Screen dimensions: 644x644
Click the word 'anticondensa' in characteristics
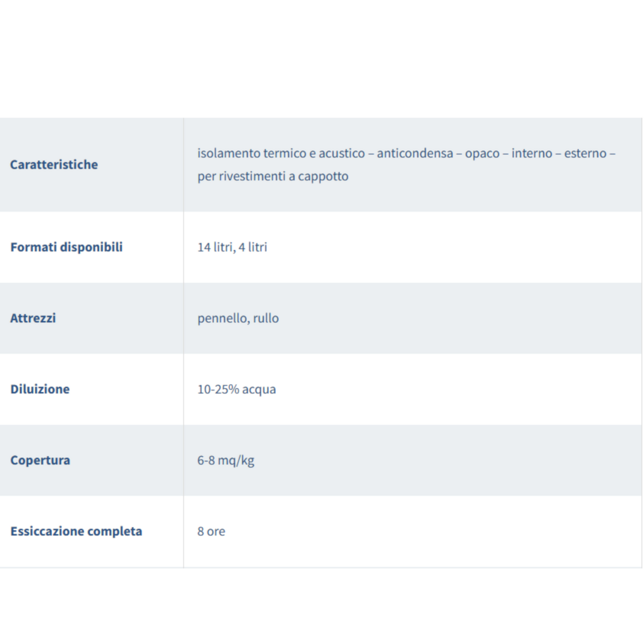(415, 153)
